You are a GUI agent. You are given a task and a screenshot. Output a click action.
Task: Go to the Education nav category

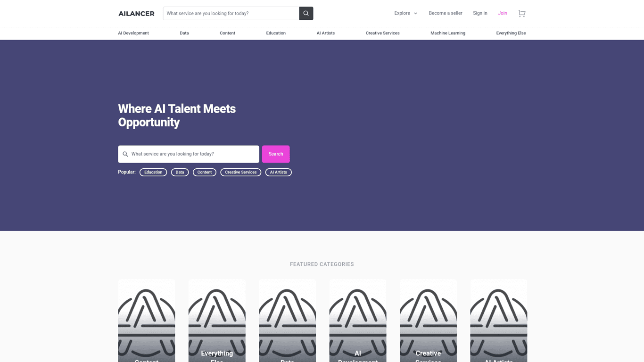tap(276, 33)
